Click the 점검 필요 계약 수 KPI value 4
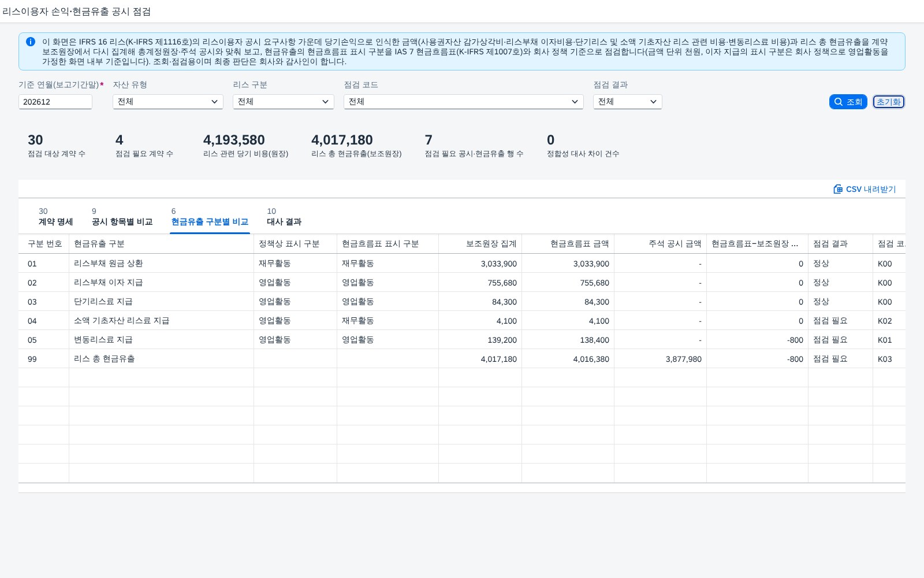This screenshot has width=924, height=578. tap(144, 145)
